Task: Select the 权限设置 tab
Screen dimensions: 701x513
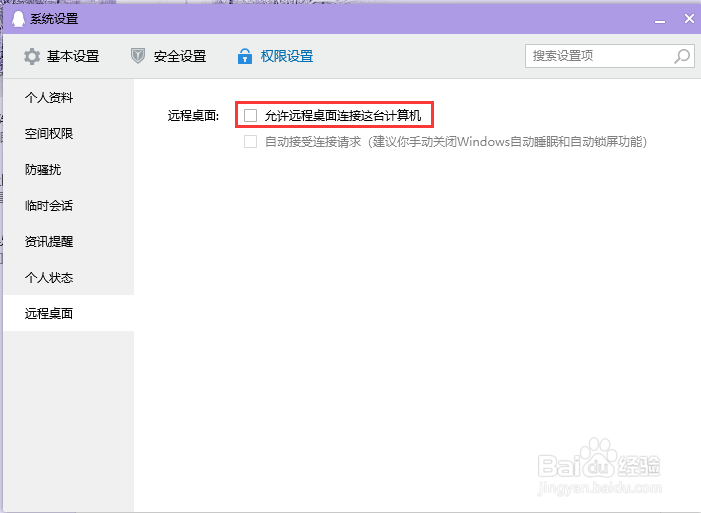Action: coord(275,56)
